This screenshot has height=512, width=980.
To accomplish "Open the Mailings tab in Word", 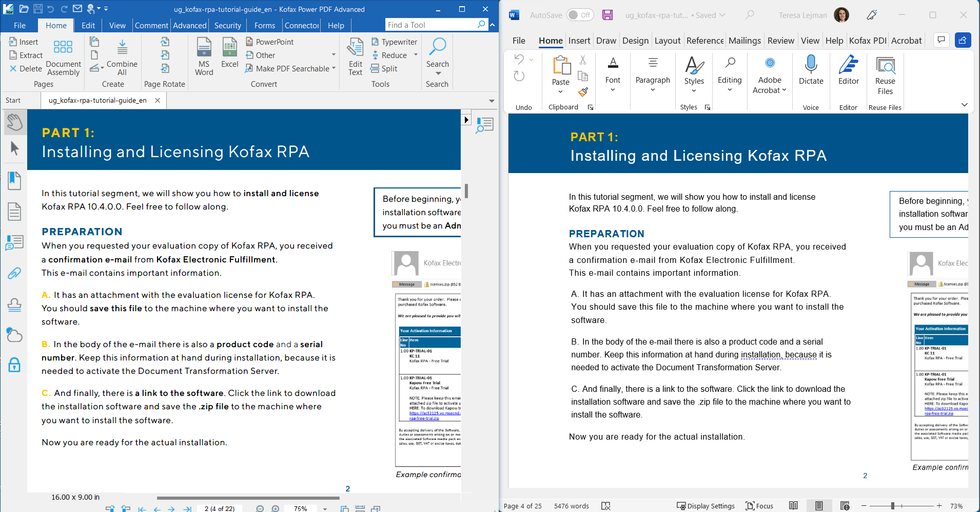I will tap(744, 41).
